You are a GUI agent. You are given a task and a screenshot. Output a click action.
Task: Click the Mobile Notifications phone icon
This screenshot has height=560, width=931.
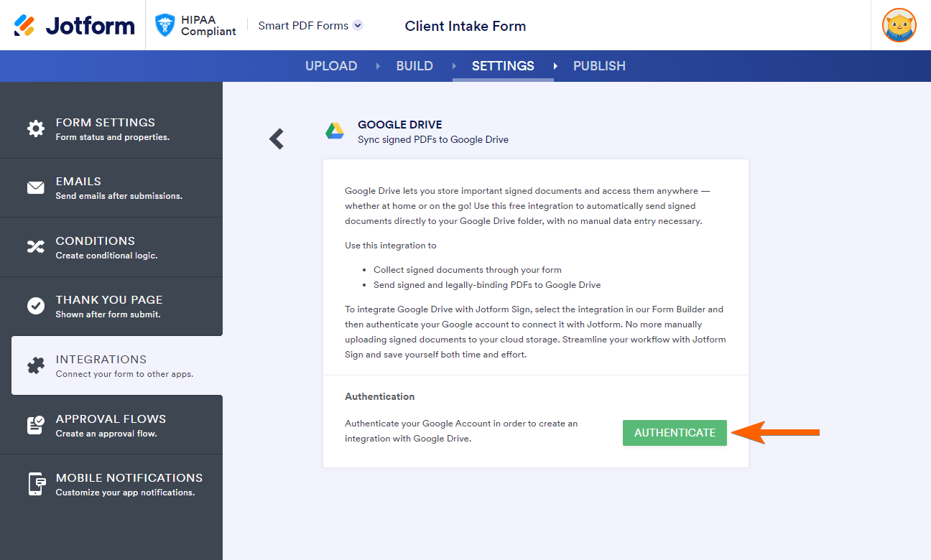pyautogui.click(x=35, y=484)
